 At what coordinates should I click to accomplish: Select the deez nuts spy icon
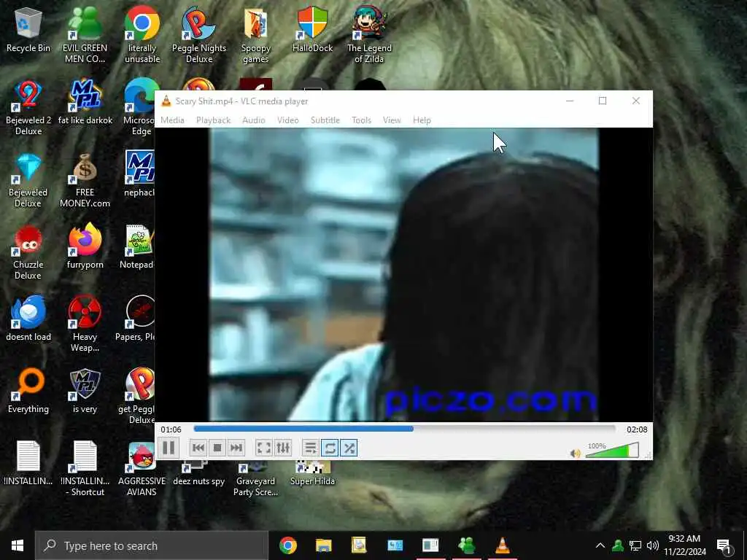(198, 473)
